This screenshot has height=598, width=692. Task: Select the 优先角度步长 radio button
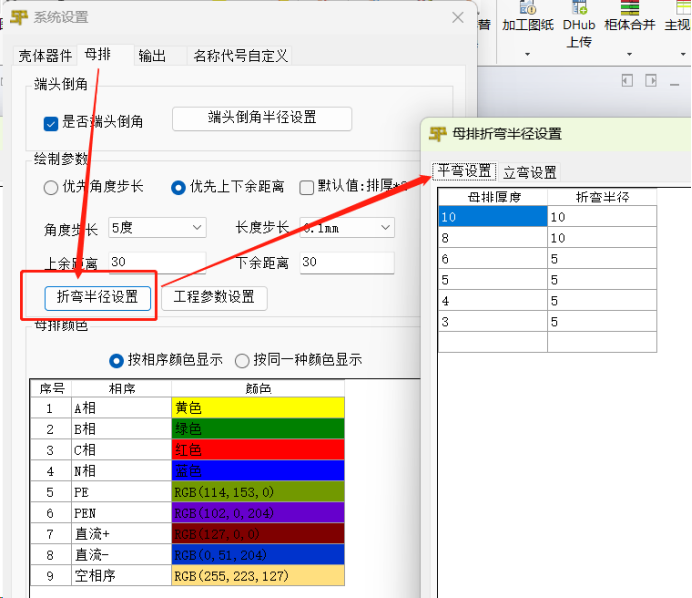click(51, 188)
